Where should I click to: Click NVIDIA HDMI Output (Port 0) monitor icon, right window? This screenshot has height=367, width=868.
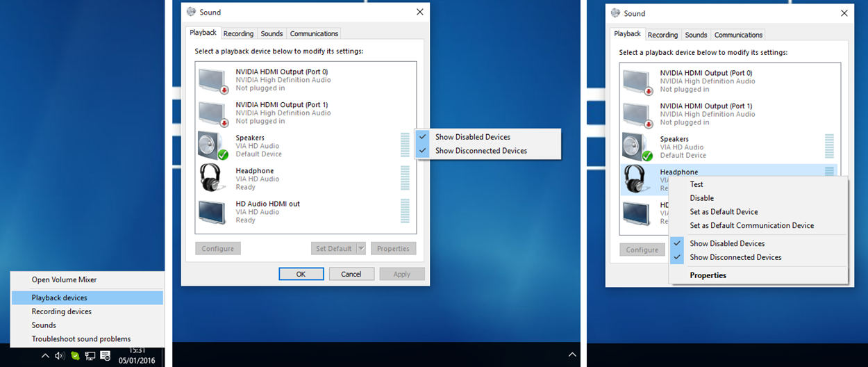pos(637,81)
